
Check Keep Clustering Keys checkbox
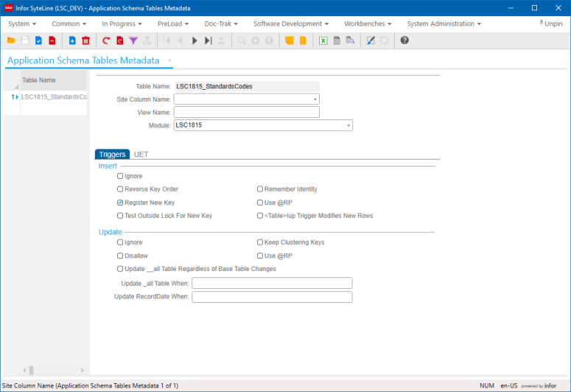click(259, 242)
